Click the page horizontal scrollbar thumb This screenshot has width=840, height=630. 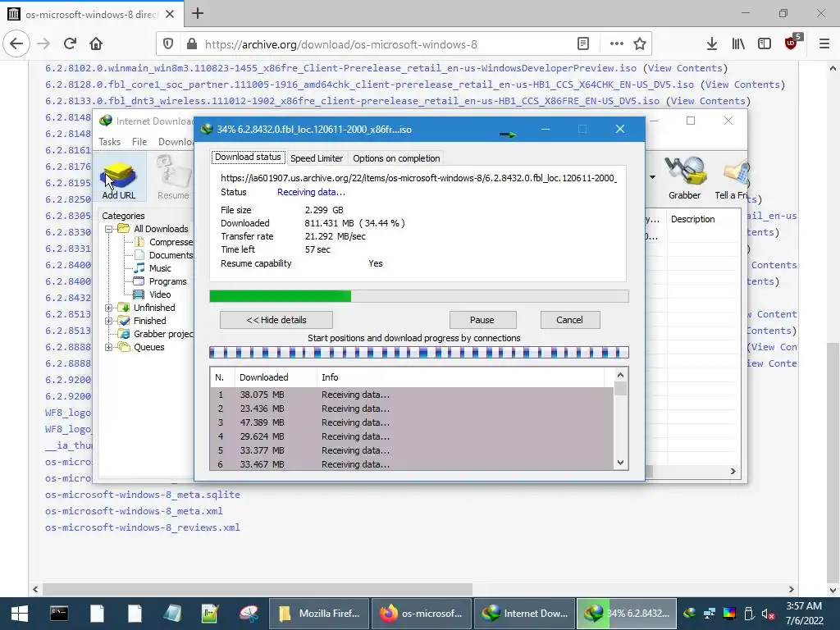point(257,589)
